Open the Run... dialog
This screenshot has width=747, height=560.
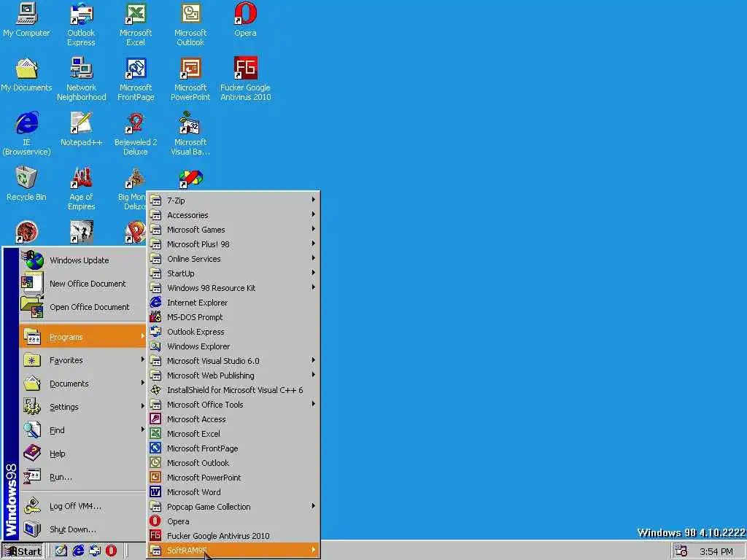(x=82, y=477)
